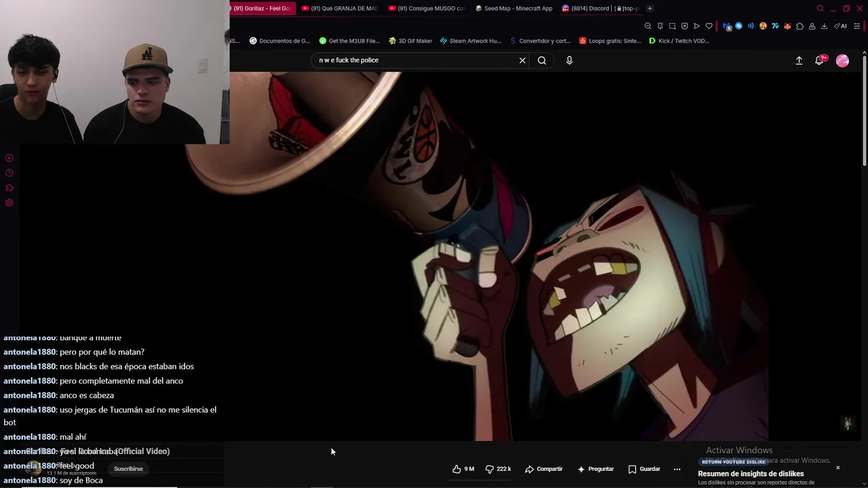Open the 3D Gif Maker bookmark
The height and width of the screenshot is (488, 868).
pyautogui.click(x=410, y=41)
